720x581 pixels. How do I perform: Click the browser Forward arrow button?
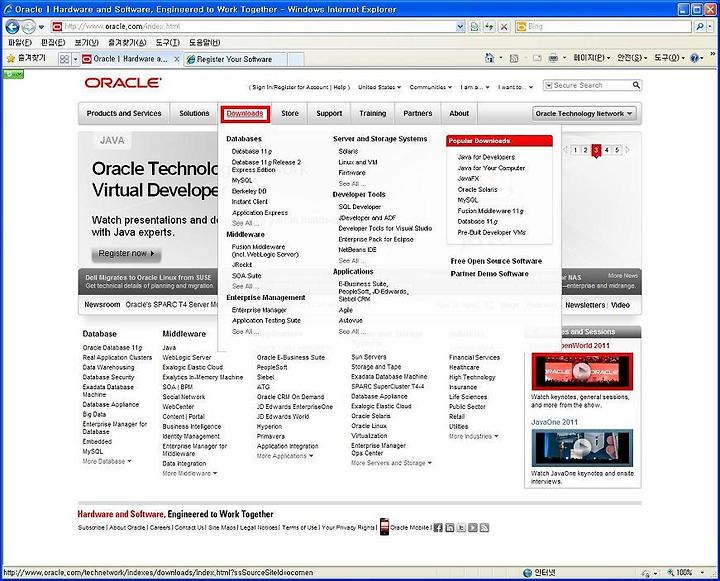28,27
